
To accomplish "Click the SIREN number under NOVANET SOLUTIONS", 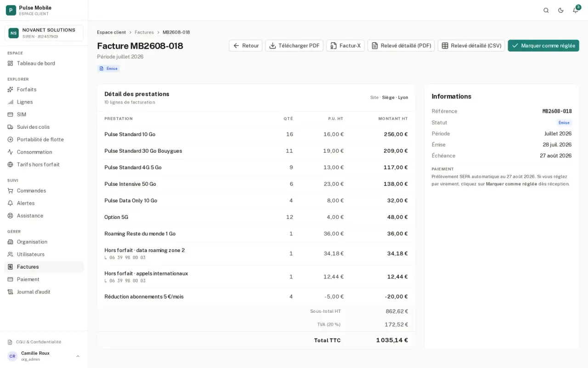I will pos(40,36).
